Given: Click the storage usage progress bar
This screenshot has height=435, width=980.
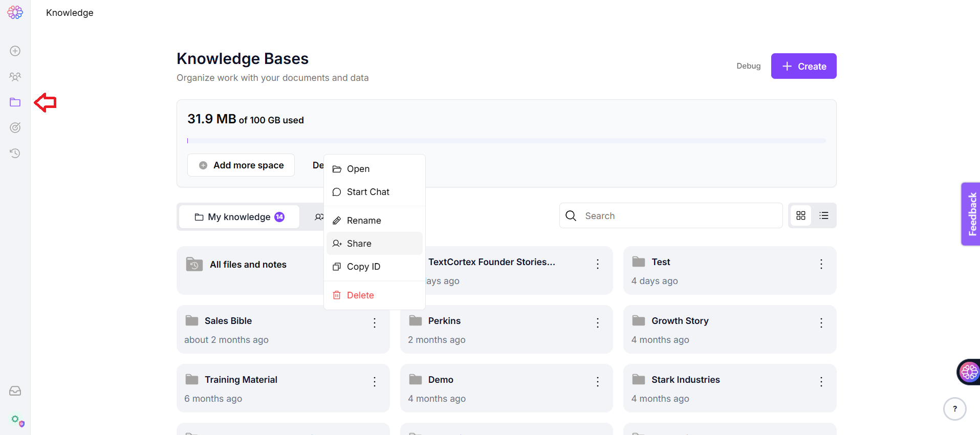Looking at the screenshot, I should pos(506,141).
